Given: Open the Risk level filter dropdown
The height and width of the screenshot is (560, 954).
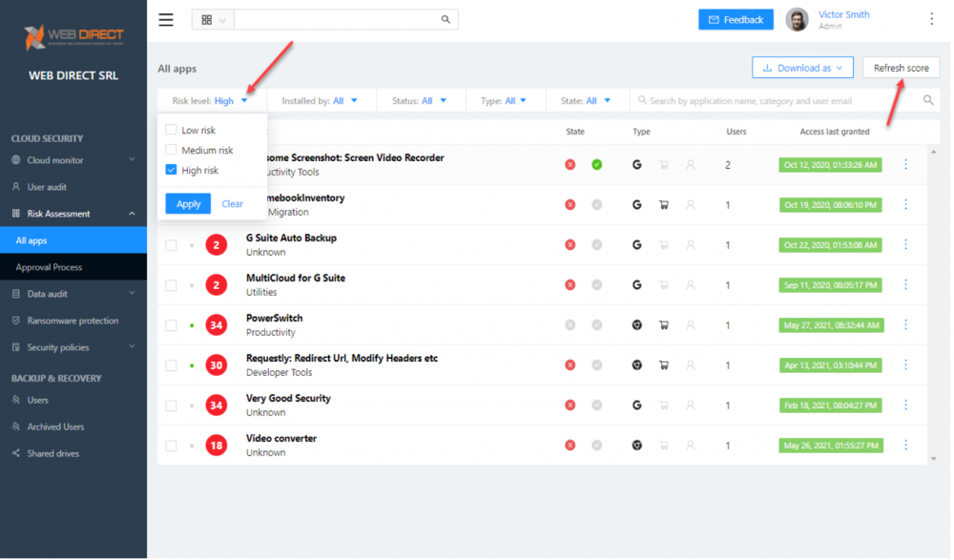Looking at the screenshot, I should click(211, 101).
